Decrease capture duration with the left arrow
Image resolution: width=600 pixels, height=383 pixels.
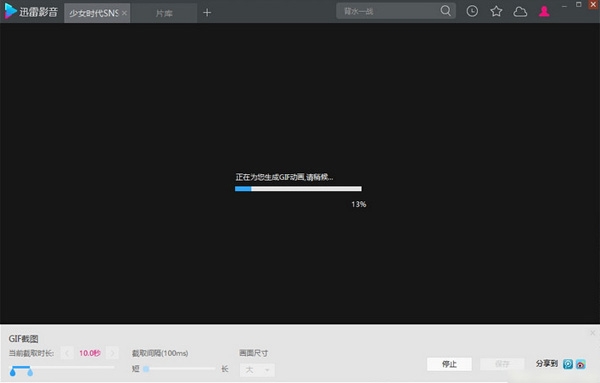pyautogui.click(x=67, y=353)
